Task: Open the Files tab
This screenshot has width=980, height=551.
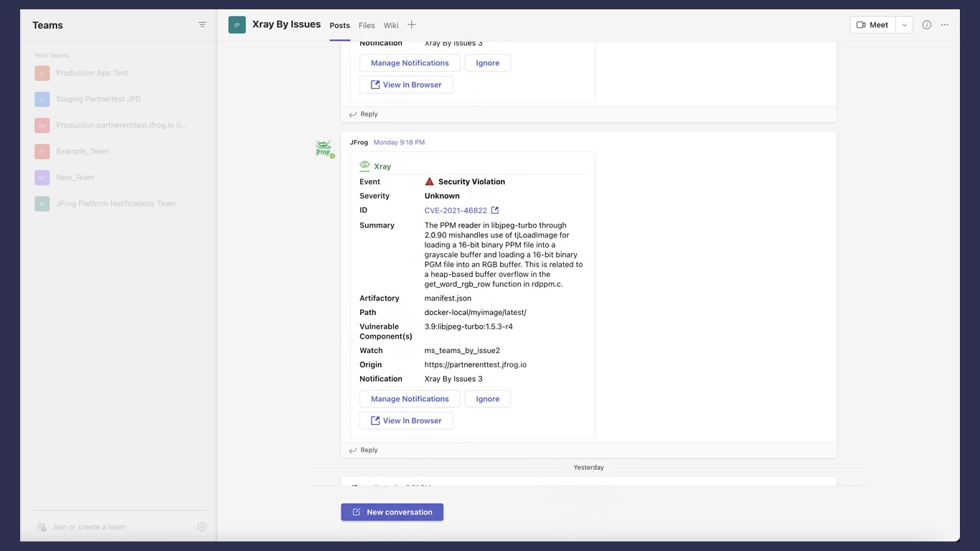Action: [367, 25]
